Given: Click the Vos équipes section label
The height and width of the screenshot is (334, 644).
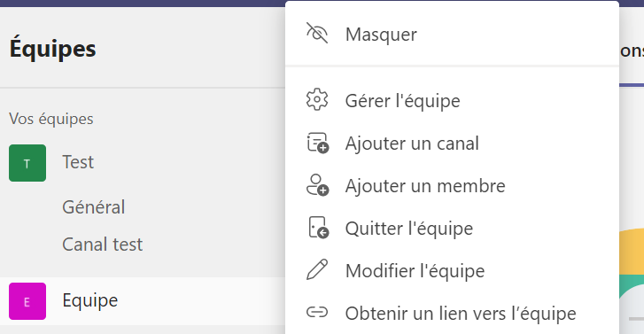Looking at the screenshot, I should coord(51,119).
